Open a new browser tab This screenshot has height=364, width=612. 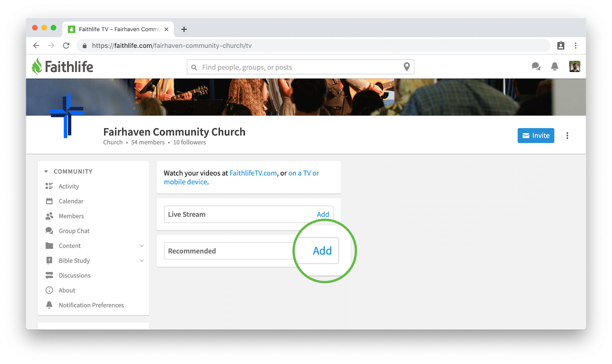(184, 29)
